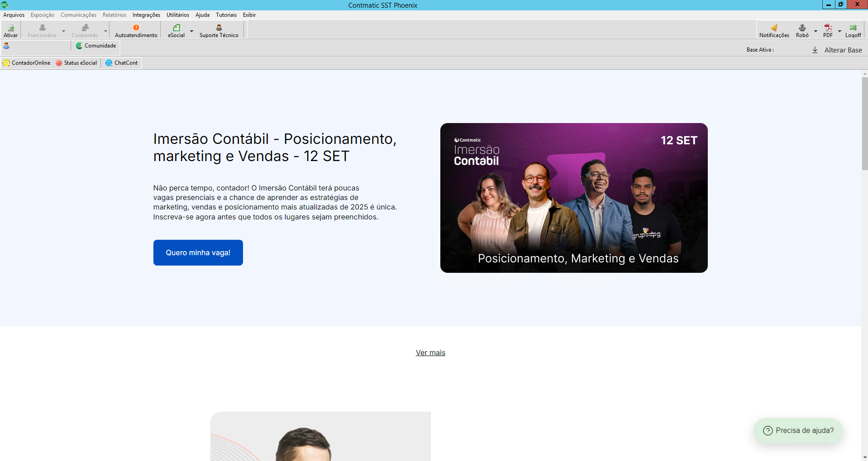
Task: Click the 'Imersão Contábil - Posicionamento' headline
Action: coord(275,147)
